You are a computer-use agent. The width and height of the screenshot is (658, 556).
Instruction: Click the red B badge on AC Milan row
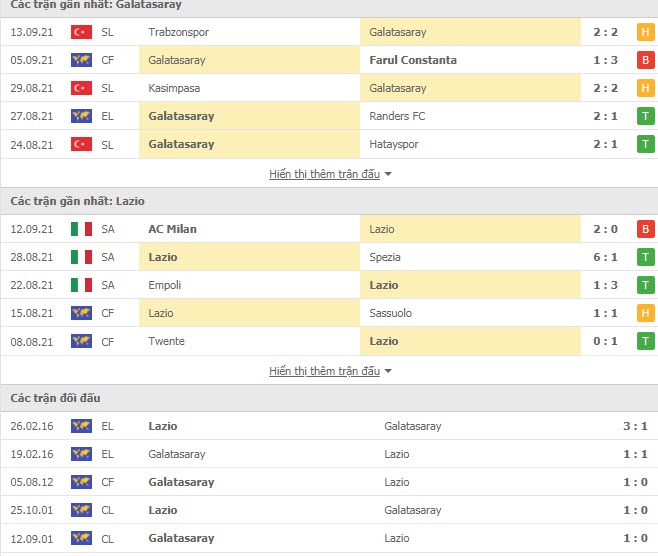(x=645, y=229)
